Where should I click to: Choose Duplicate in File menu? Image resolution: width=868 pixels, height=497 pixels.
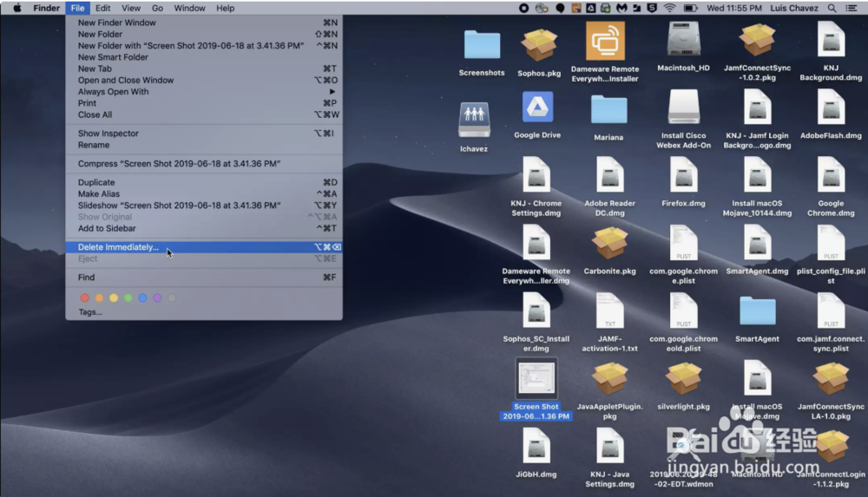coord(204,183)
